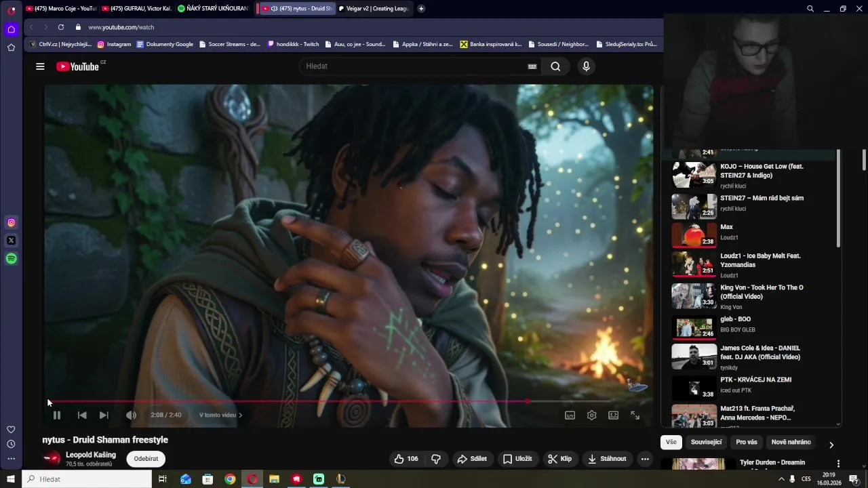Open the 'Dokumenty Google' bookmark
This screenshot has height=488, width=868.
click(x=165, y=44)
